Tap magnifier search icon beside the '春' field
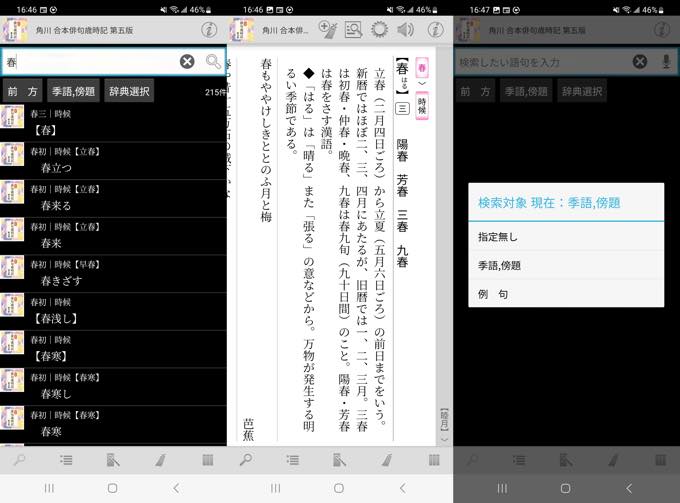680x503 pixels. (213, 62)
